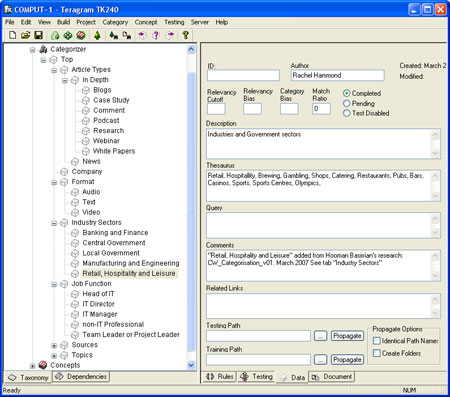Switch to the Data tab
The image size is (450, 397).
click(x=292, y=377)
